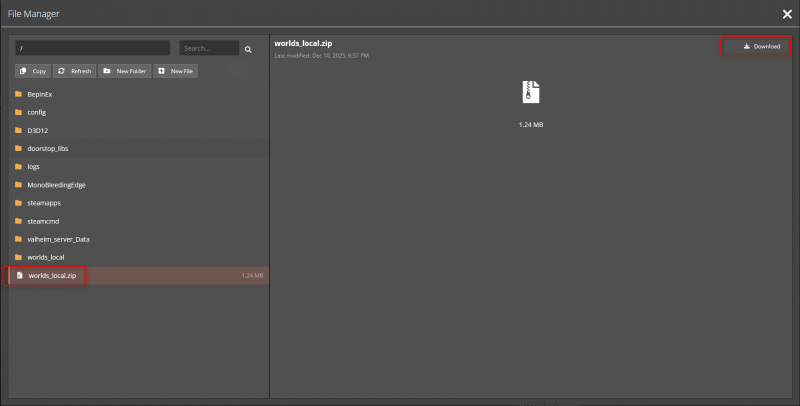
Task: Create a New Folder
Action: point(125,71)
